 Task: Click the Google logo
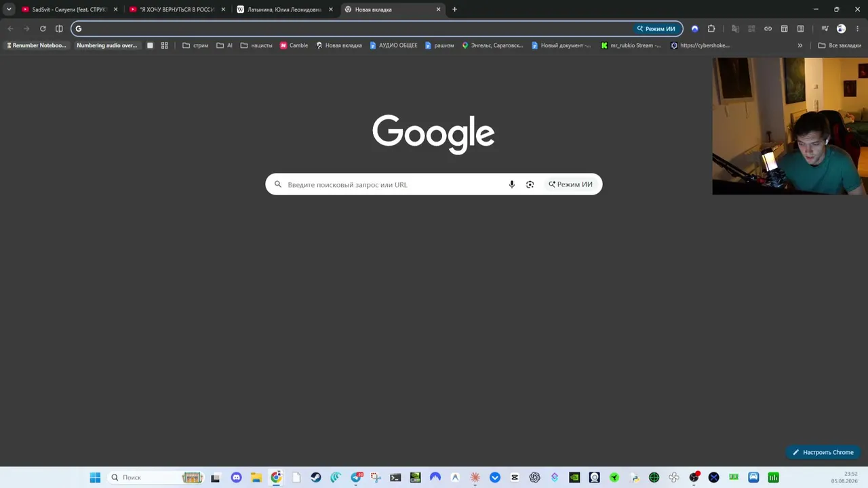pos(433,134)
